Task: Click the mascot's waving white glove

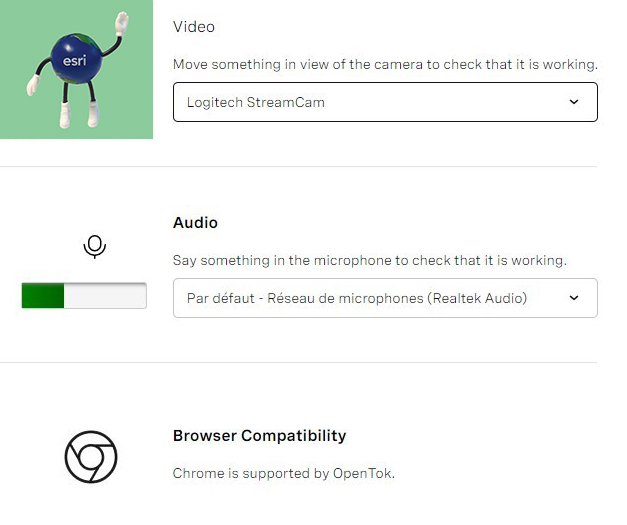Action: click(121, 21)
